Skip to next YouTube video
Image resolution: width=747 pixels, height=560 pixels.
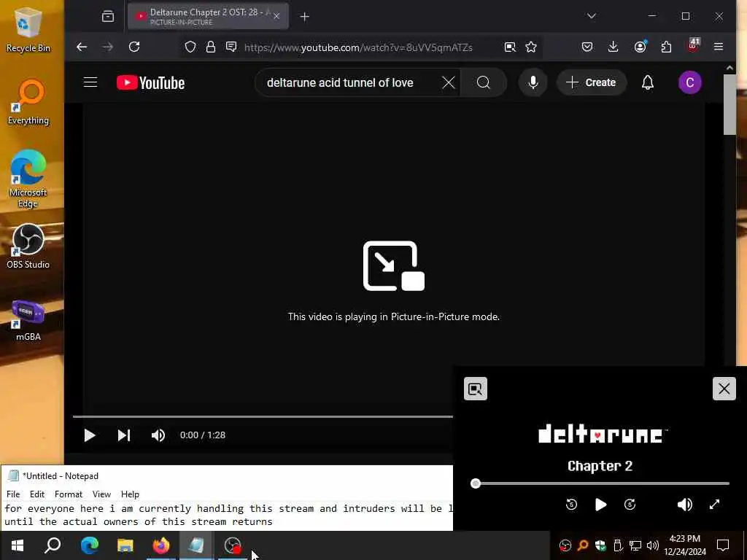[124, 435]
